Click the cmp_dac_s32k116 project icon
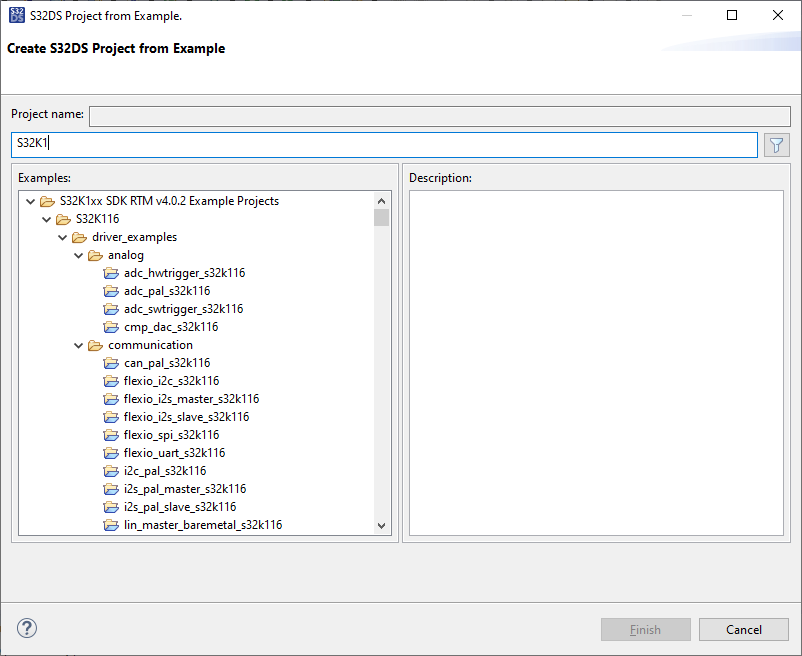Screen dimensions: 802x656 click(x=112, y=327)
